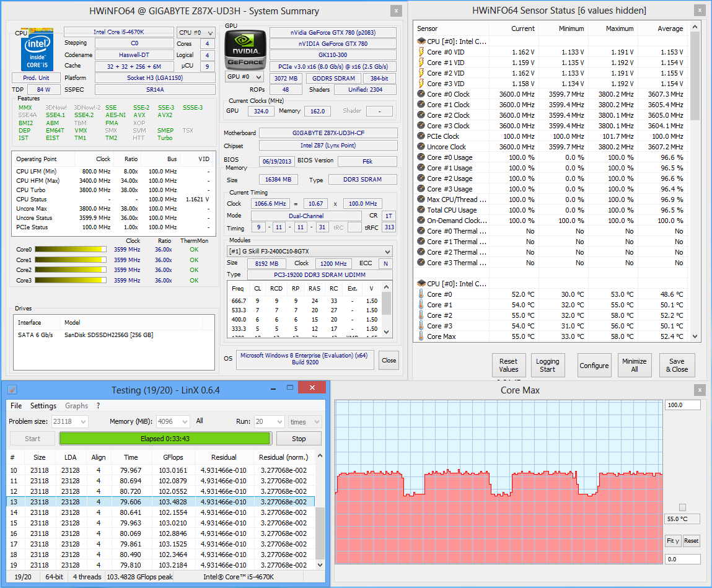
Task: Open the ? help menu in LinX
Action: [x=98, y=405]
